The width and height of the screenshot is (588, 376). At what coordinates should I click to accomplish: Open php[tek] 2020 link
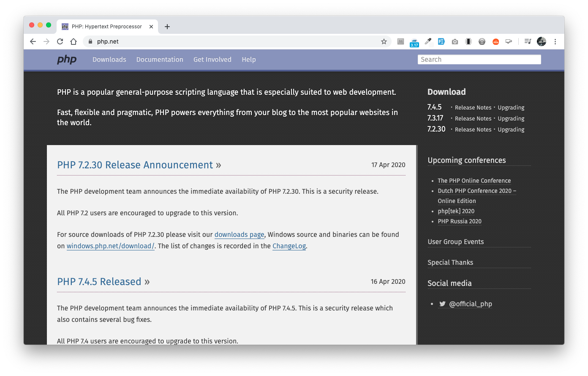(456, 211)
